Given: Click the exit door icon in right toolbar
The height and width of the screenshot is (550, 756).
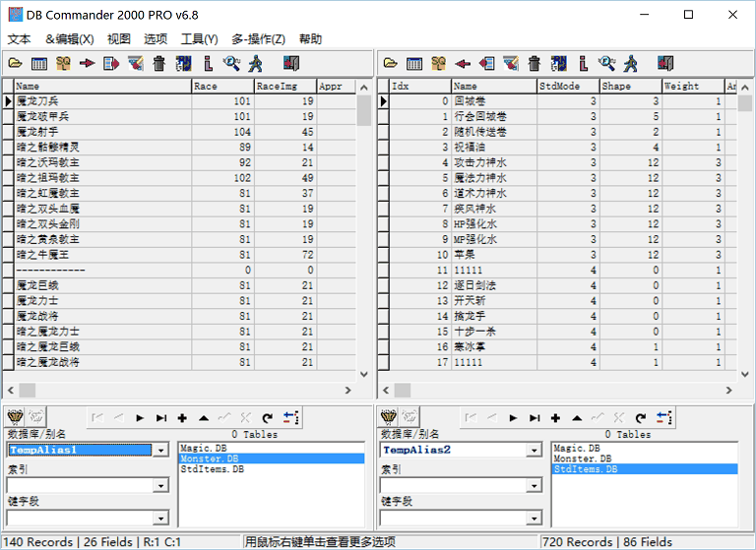Looking at the screenshot, I should click(x=666, y=64).
